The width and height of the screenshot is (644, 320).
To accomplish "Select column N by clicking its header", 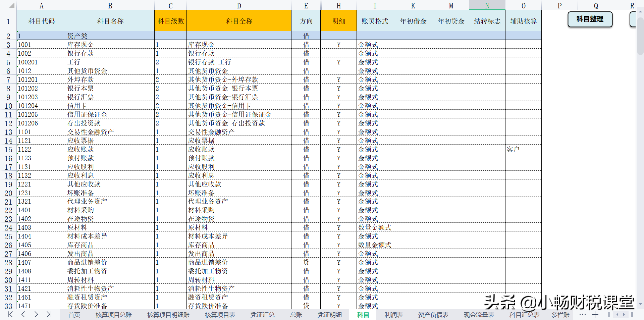I will point(487,5).
